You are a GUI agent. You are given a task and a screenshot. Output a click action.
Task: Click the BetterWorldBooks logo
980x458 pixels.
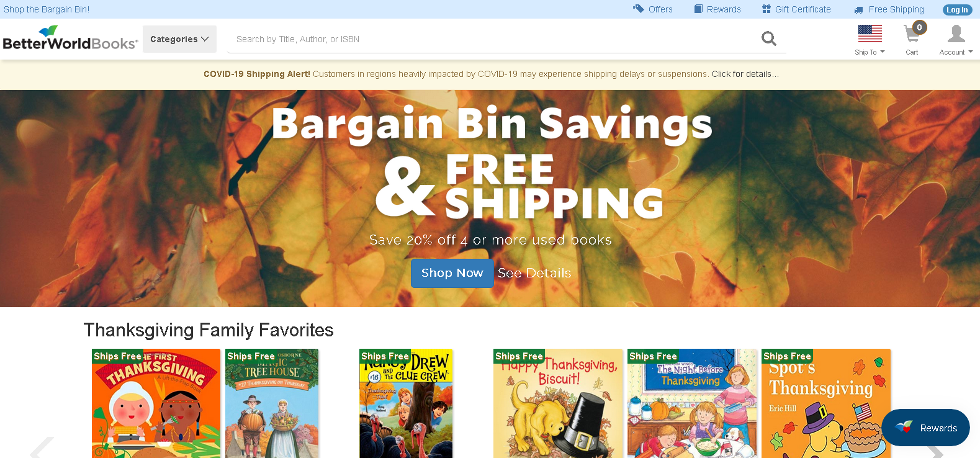pyautogui.click(x=70, y=38)
